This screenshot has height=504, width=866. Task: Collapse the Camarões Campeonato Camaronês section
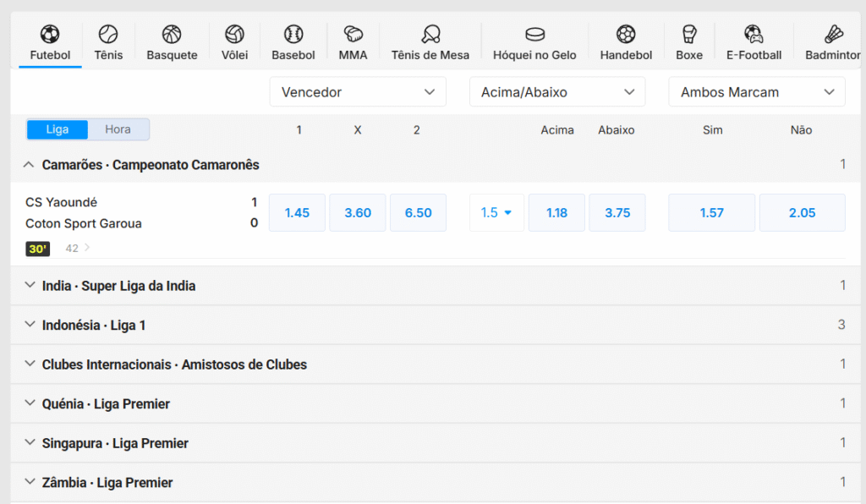pyautogui.click(x=30, y=165)
